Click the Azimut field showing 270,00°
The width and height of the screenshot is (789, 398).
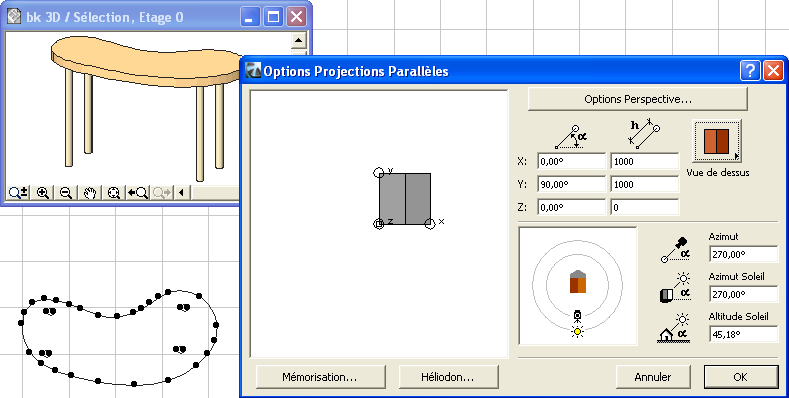pos(744,254)
